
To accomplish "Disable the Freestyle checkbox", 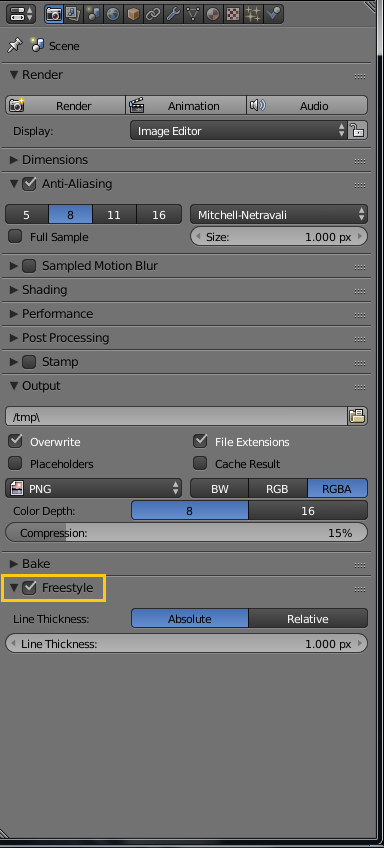I will (x=29, y=587).
